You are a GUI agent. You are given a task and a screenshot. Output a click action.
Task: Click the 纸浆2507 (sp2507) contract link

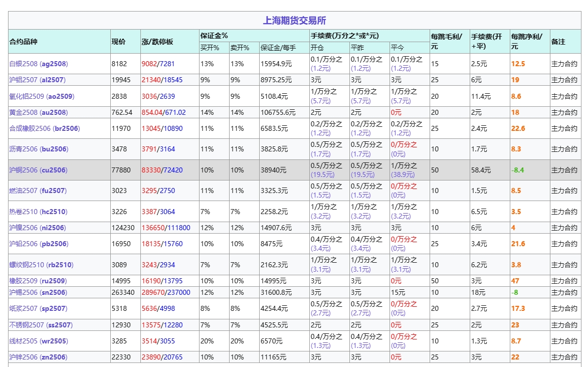pos(38,309)
